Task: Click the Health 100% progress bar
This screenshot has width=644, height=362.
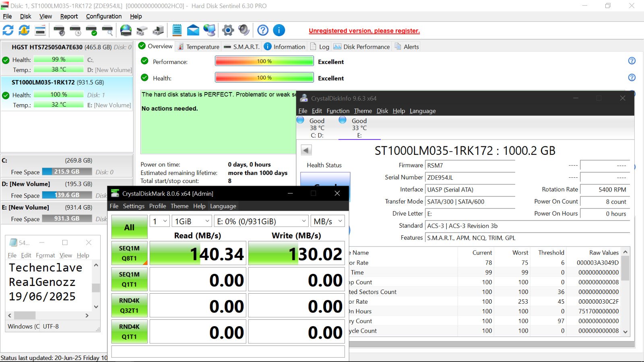Action: coord(264,77)
